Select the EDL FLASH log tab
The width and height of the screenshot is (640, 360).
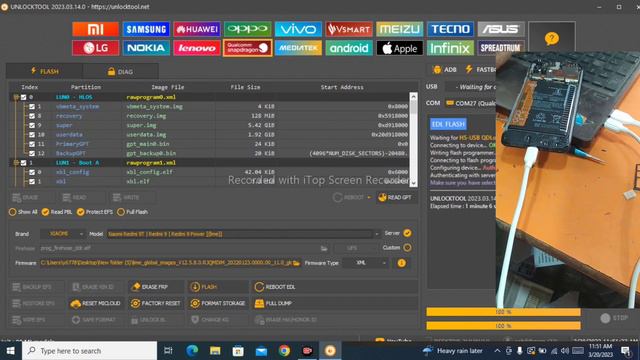click(x=448, y=124)
